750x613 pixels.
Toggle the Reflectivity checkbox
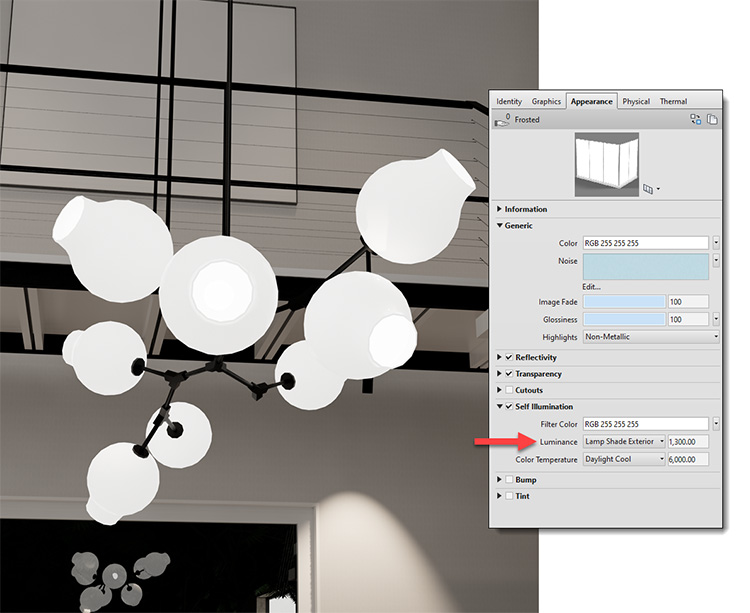509,357
